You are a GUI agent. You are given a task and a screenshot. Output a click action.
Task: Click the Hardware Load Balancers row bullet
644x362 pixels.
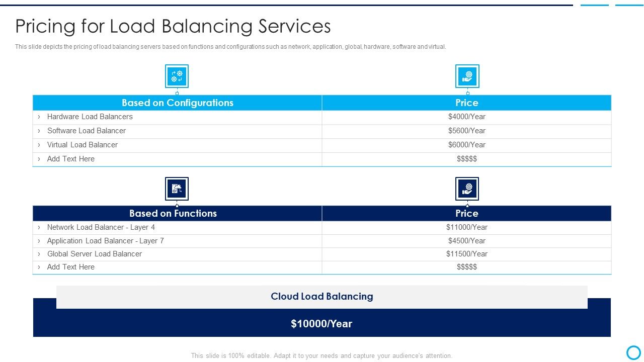[x=40, y=116]
